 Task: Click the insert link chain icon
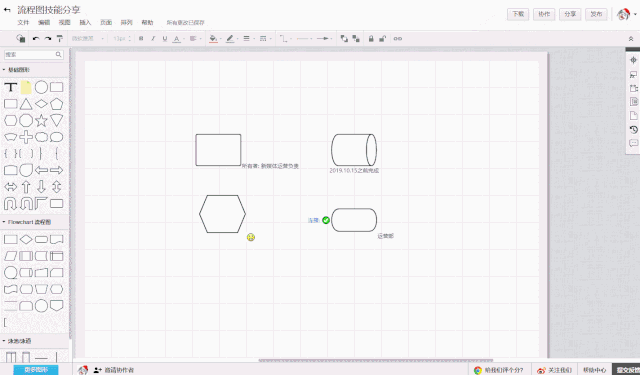(398, 38)
